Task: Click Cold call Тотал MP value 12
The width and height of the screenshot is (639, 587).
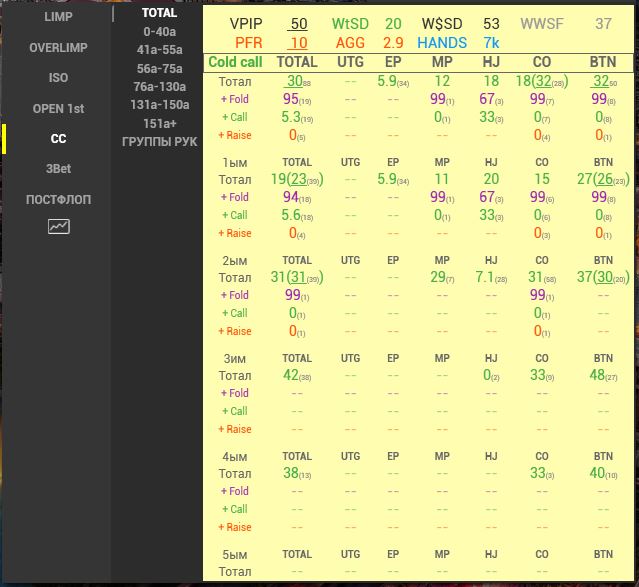Action: 442,81
